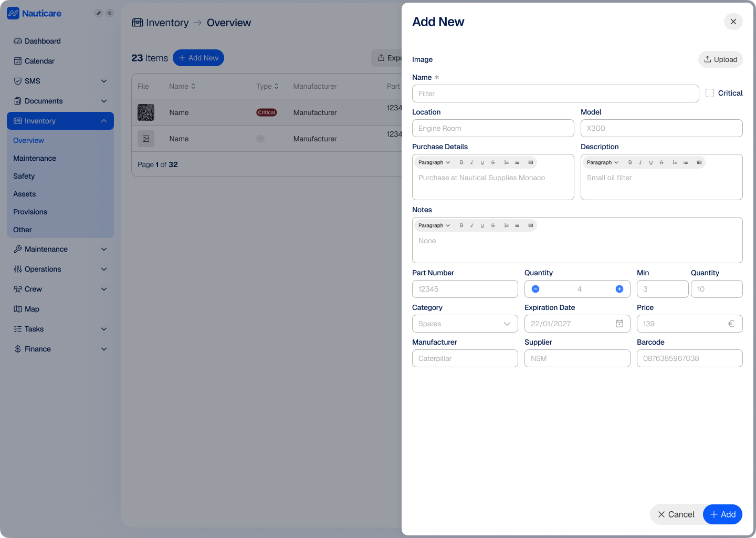Click the Nauticare logo icon
Viewport: 756px width, 538px height.
pyautogui.click(x=13, y=13)
